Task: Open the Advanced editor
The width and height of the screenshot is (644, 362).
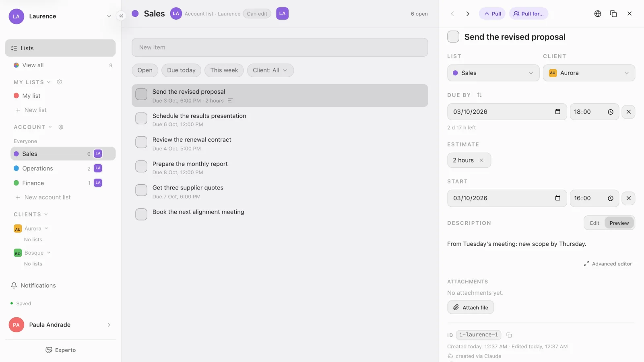Action: [x=608, y=264]
